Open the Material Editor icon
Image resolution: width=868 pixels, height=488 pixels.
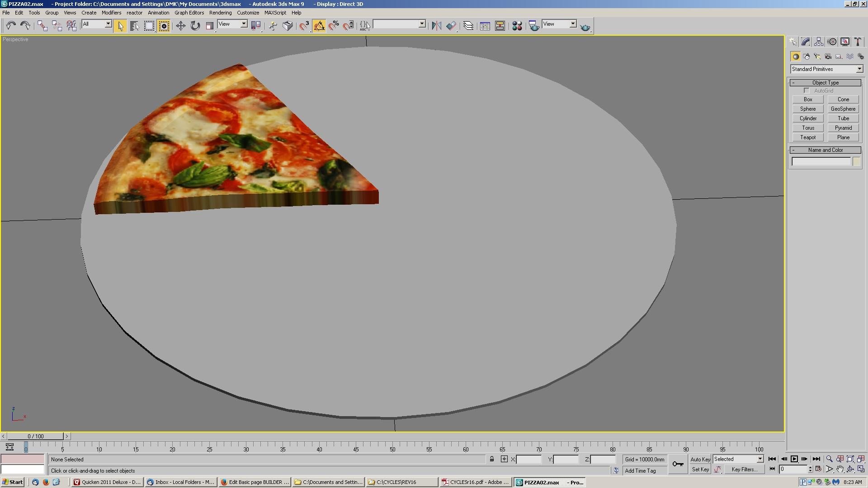coord(517,26)
